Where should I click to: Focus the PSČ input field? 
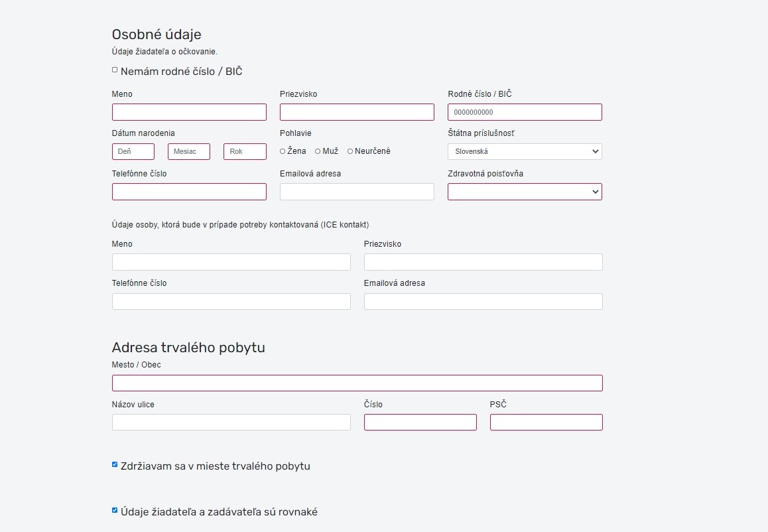click(x=546, y=423)
